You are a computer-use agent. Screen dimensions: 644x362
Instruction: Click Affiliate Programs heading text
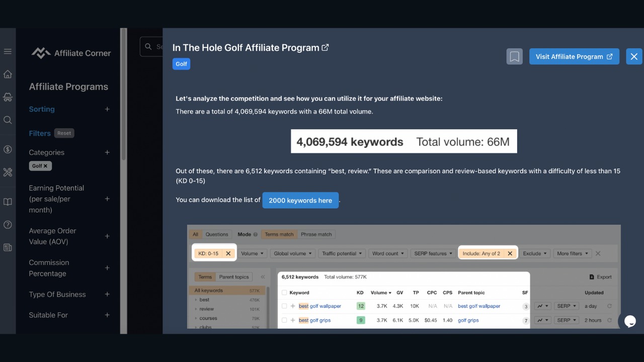[x=68, y=86]
